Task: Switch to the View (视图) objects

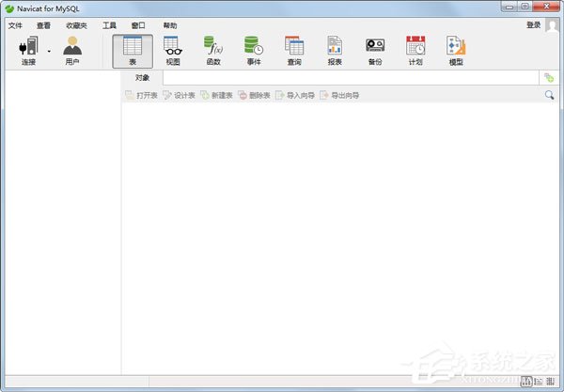Action: (173, 51)
